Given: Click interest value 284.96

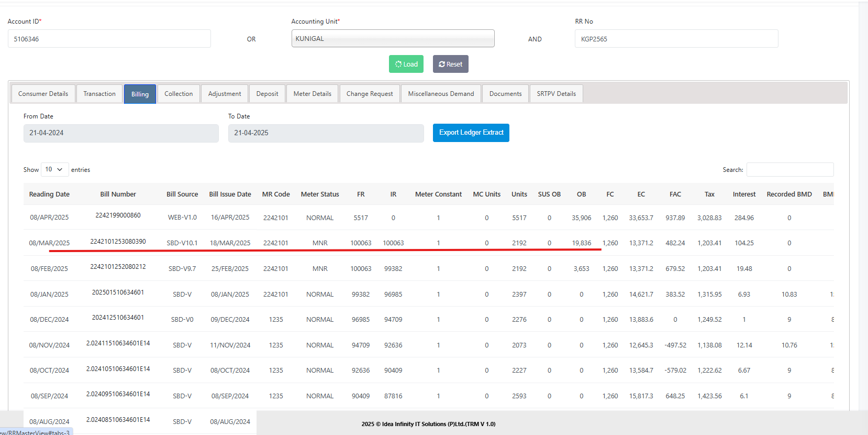Looking at the screenshot, I should (744, 217).
